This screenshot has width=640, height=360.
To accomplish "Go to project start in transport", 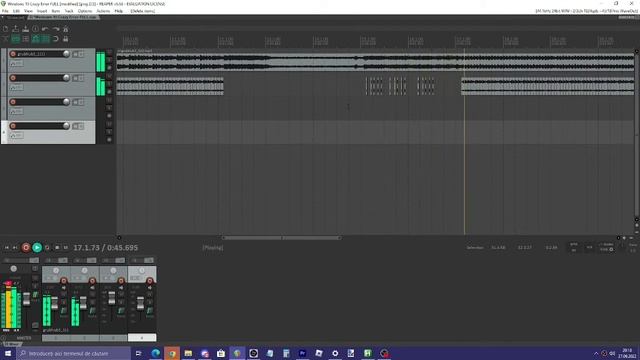I will pos(7,247).
